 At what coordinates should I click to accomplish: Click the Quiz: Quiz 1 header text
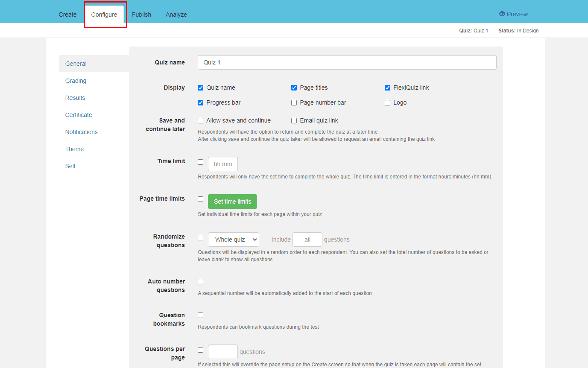tap(474, 31)
